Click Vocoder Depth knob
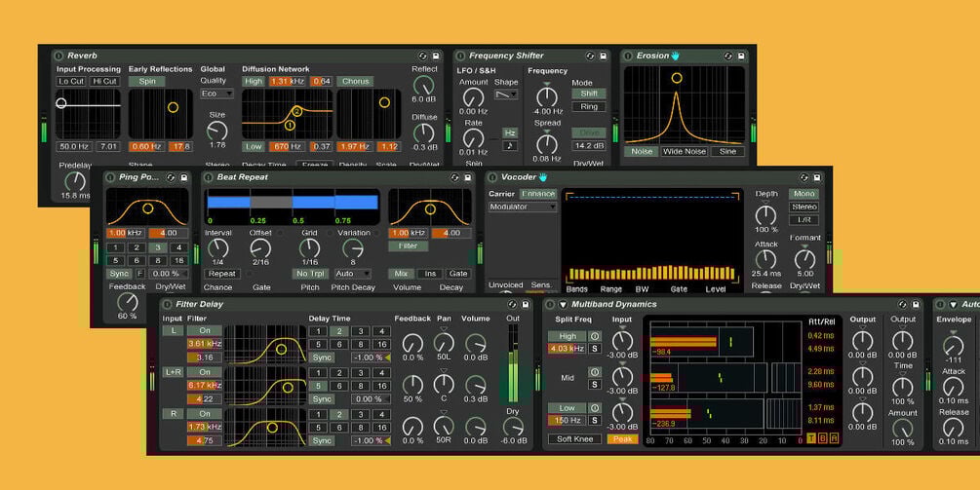Viewport: 980px width, 490px height. point(765,215)
